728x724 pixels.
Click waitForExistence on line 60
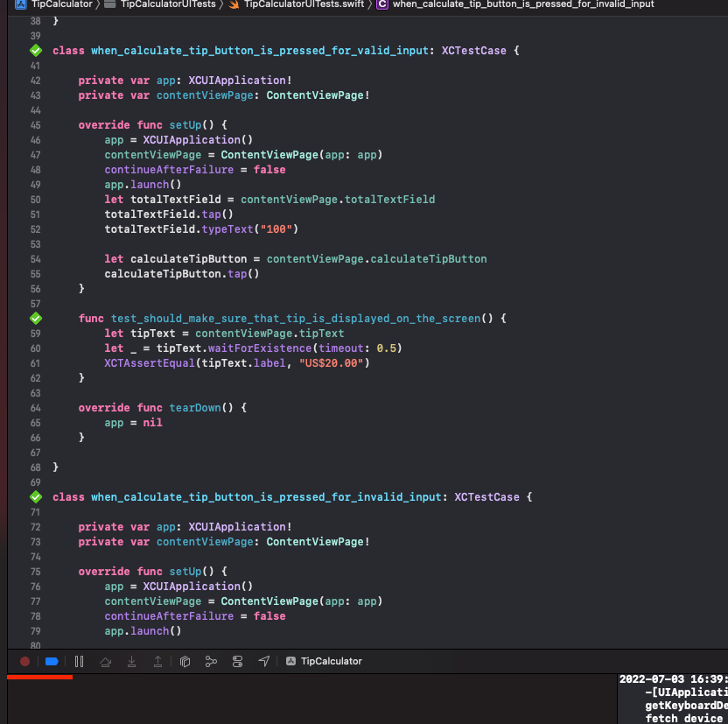(x=260, y=348)
